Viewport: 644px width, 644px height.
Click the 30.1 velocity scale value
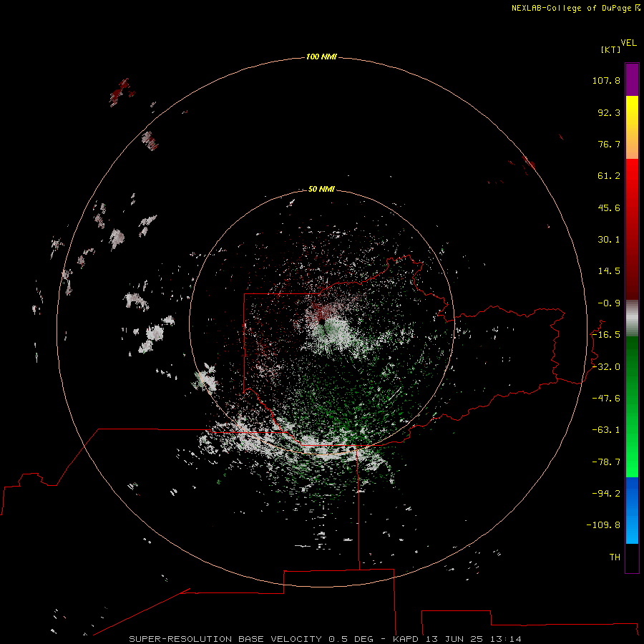tap(609, 240)
